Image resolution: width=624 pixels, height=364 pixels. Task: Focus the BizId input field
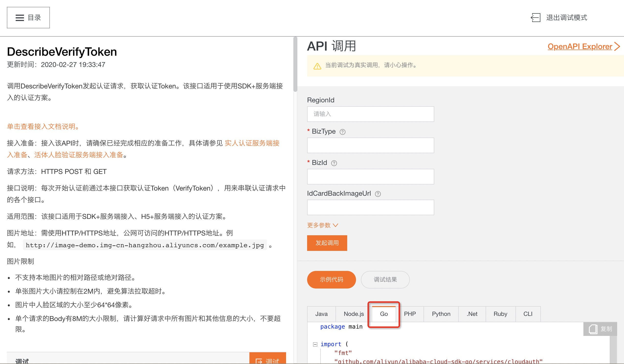coord(370,177)
